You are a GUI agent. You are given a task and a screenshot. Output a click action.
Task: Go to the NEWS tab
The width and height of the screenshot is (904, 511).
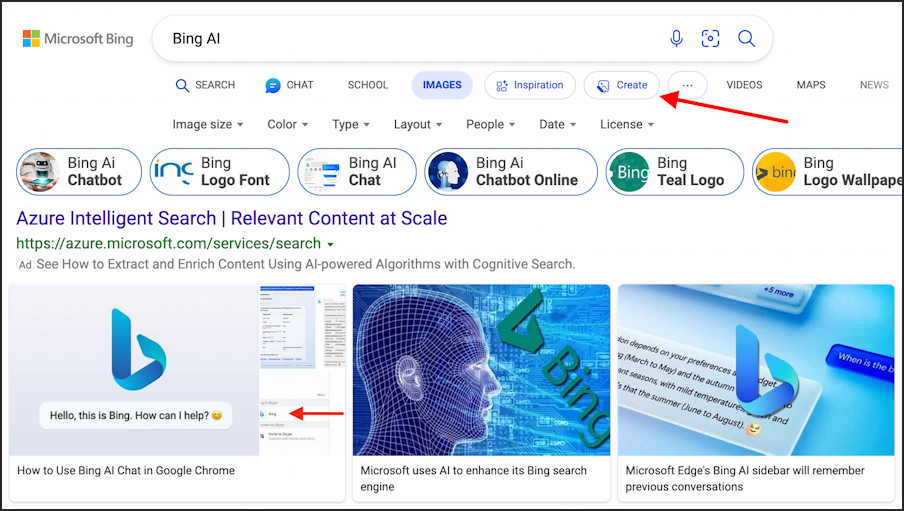874,85
